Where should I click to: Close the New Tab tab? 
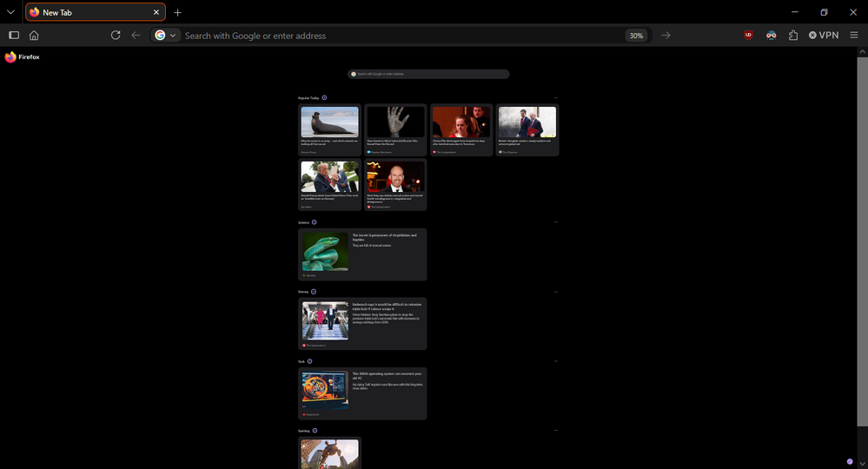156,12
